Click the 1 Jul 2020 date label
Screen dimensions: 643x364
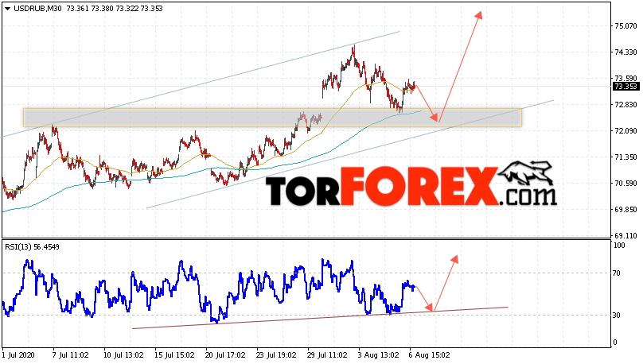click(18, 355)
